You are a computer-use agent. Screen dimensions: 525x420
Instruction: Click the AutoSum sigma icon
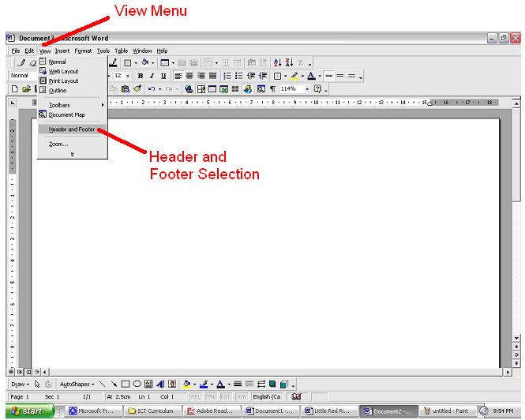(301, 62)
